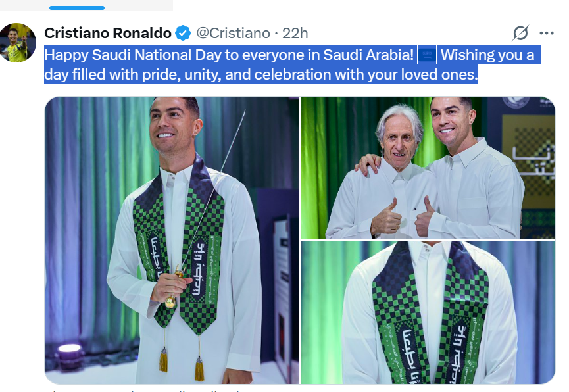Click the "22h" tweet timestamp
This screenshot has height=392, width=569.
coord(295,33)
